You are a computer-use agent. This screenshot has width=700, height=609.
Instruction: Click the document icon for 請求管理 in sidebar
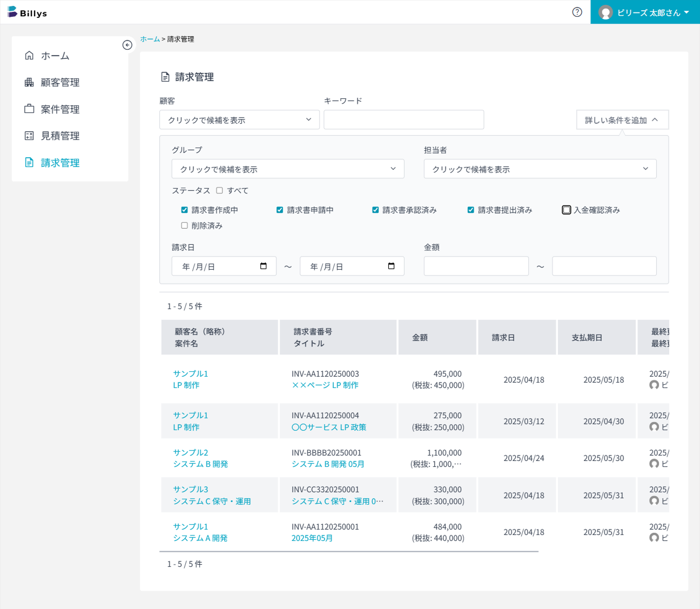(29, 162)
